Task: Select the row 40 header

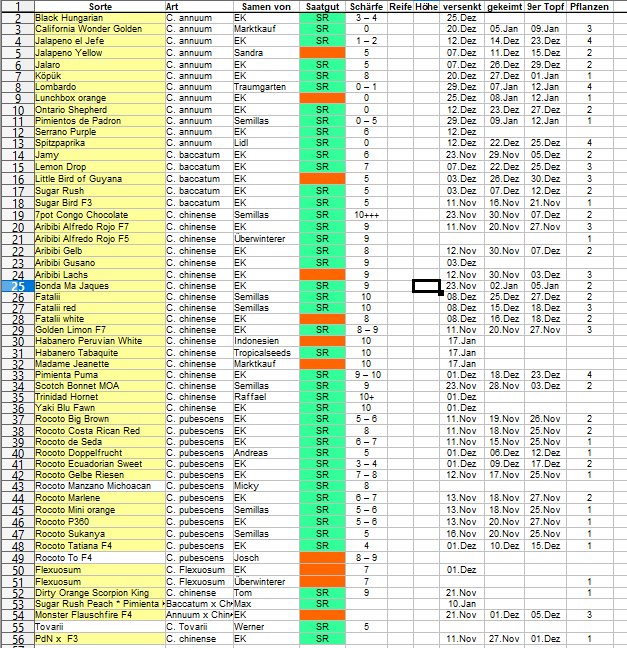Action: (x=17, y=453)
